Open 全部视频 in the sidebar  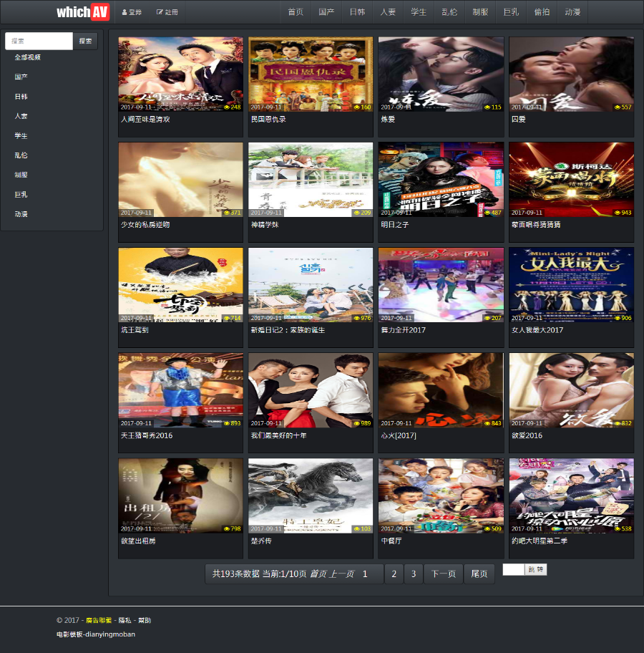(x=27, y=57)
